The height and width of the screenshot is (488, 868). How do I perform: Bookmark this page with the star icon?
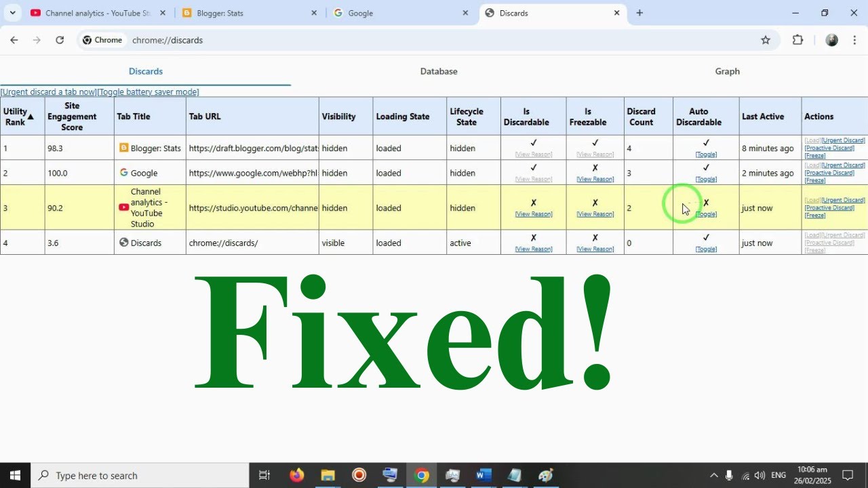(x=766, y=40)
